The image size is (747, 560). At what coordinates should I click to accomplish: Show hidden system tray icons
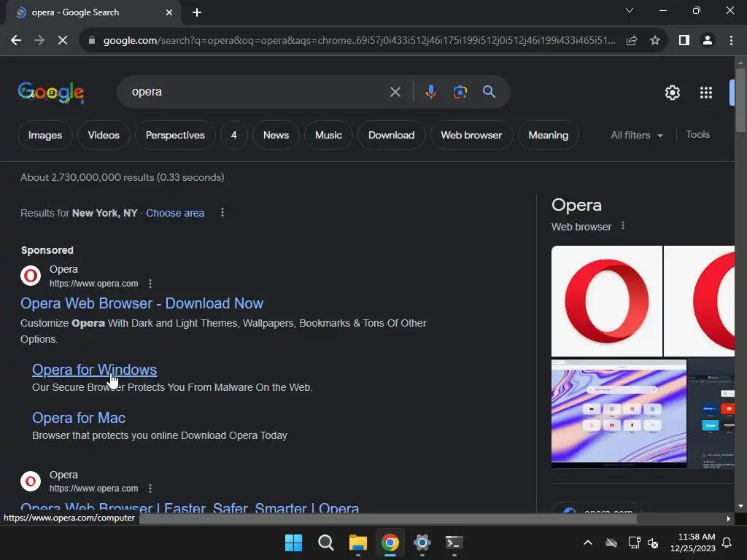pyautogui.click(x=588, y=542)
